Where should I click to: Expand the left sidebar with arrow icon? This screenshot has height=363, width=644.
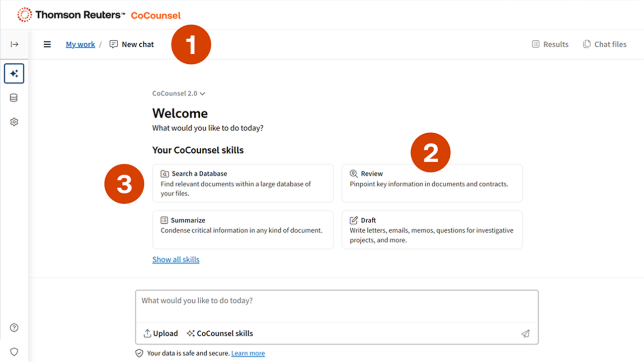pyautogui.click(x=14, y=44)
